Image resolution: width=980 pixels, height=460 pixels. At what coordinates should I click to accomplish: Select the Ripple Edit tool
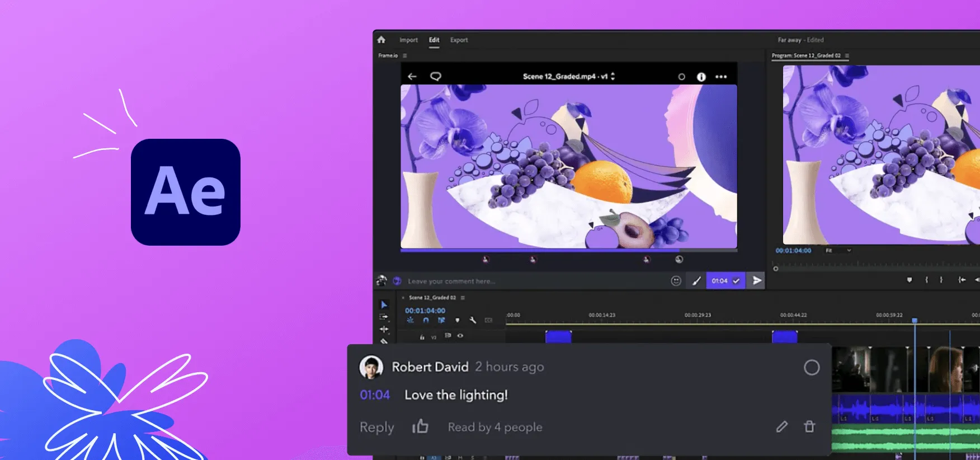[384, 329]
